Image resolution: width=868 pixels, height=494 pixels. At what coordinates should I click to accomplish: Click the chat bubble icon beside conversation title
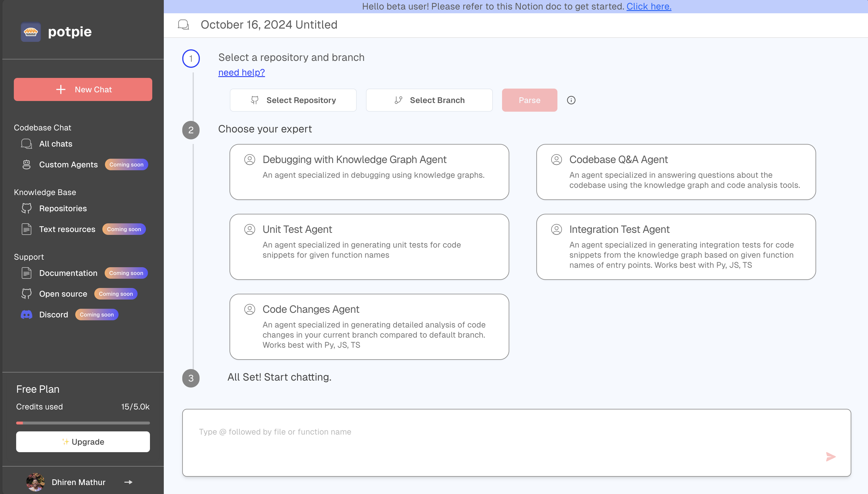pos(183,25)
